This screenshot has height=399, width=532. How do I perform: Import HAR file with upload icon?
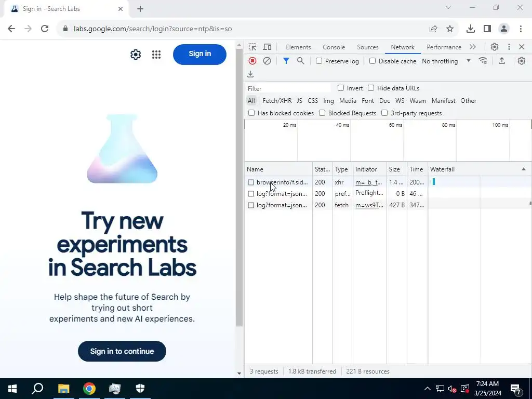[502, 61]
